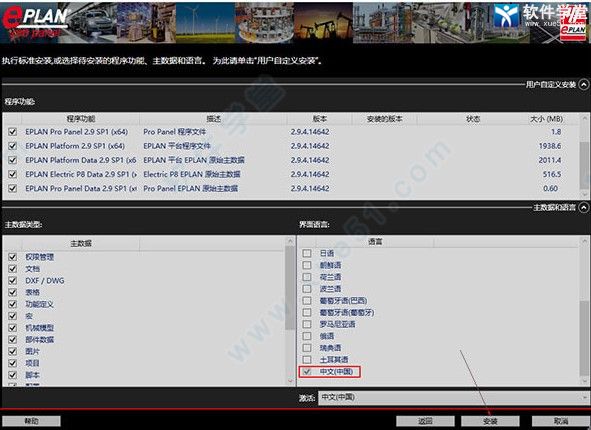Click the size value 0.60
The height and width of the screenshot is (430, 591).
click(551, 188)
